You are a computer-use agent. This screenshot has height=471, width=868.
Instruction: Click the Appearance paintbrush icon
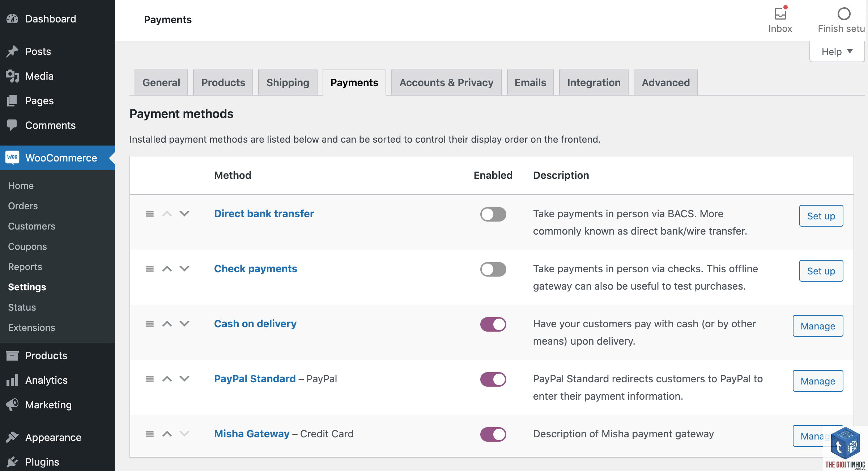pos(12,437)
